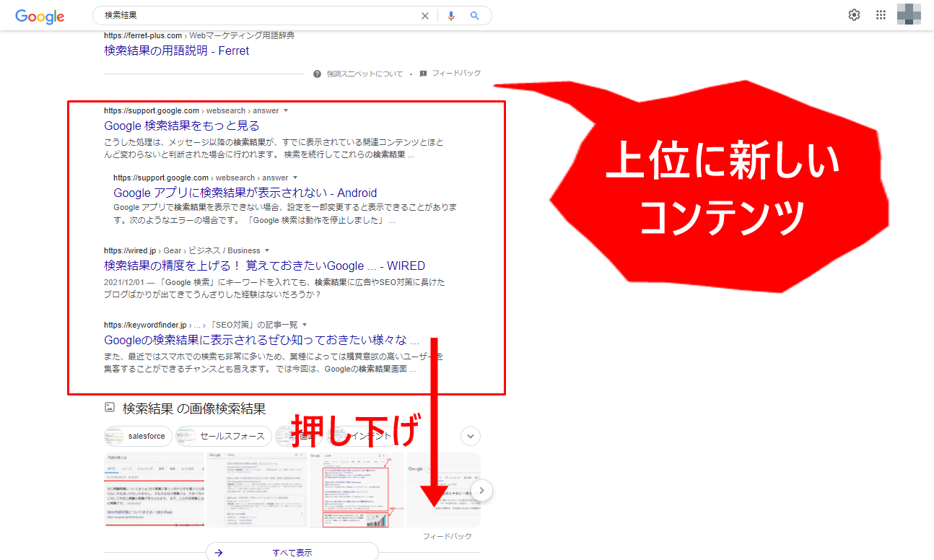Viewport: 934px width, 560px height.
Task: Open the WIRED article about 検索結果の精度
Action: 264,266
